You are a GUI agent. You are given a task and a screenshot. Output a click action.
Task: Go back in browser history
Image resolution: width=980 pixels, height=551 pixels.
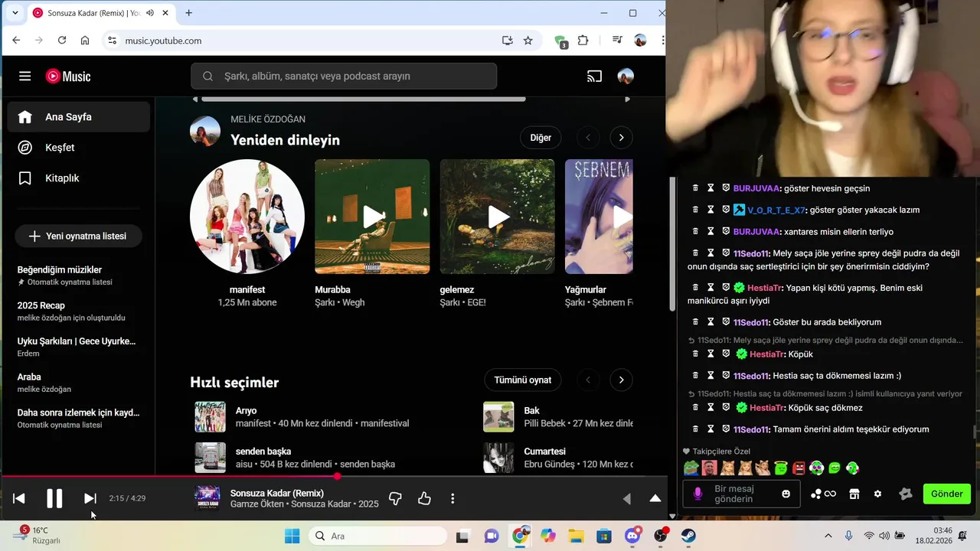[16, 41]
